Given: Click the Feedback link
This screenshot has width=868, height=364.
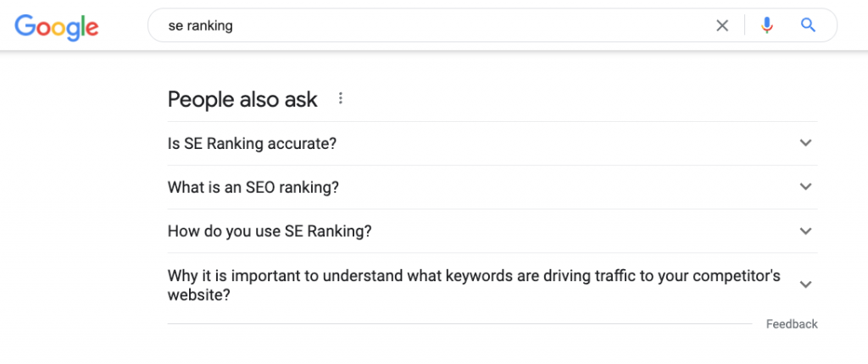Looking at the screenshot, I should tap(792, 324).
